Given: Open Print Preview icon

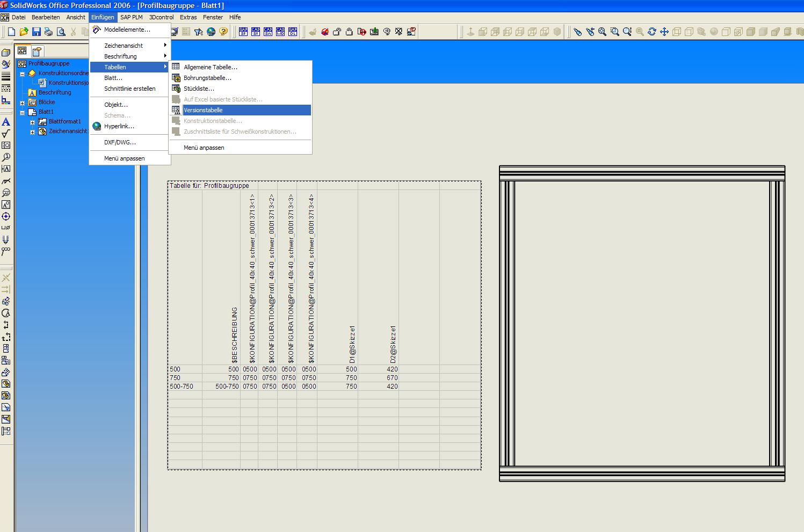Looking at the screenshot, I should click(x=61, y=32).
